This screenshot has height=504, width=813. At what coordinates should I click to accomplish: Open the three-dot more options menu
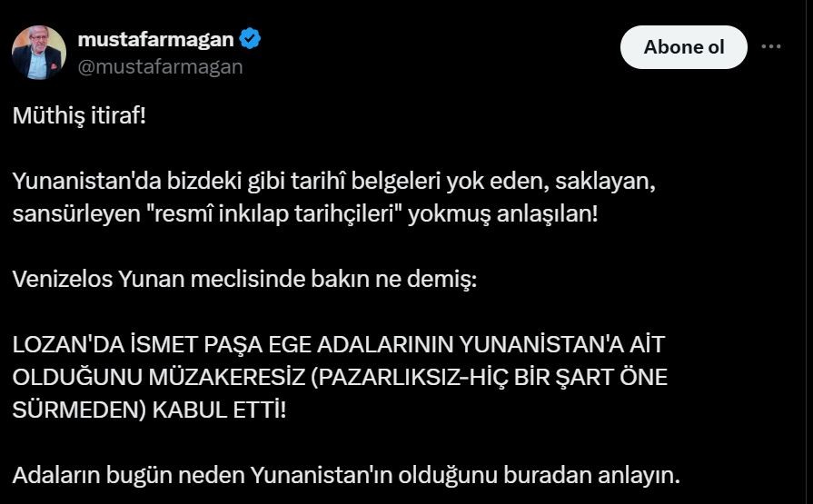click(771, 46)
